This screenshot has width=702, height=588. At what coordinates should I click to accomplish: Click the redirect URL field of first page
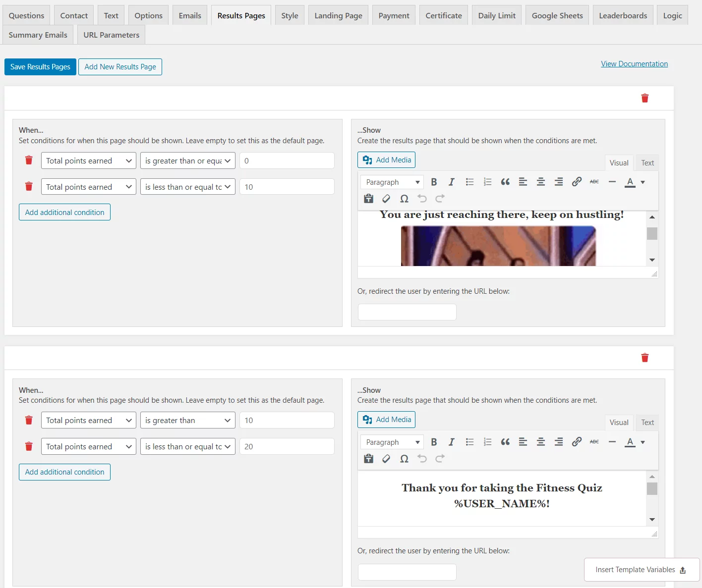tap(407, 312)
